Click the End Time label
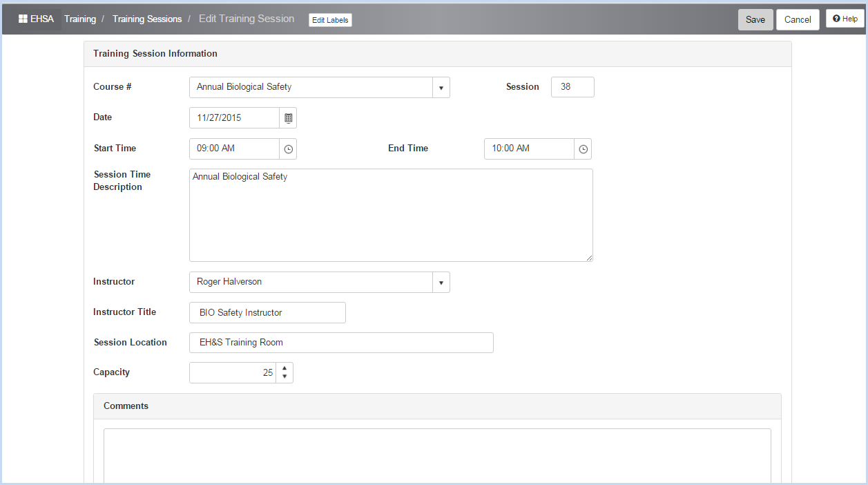This screenshot has width=868, height=485. click(x=408, y=149)
